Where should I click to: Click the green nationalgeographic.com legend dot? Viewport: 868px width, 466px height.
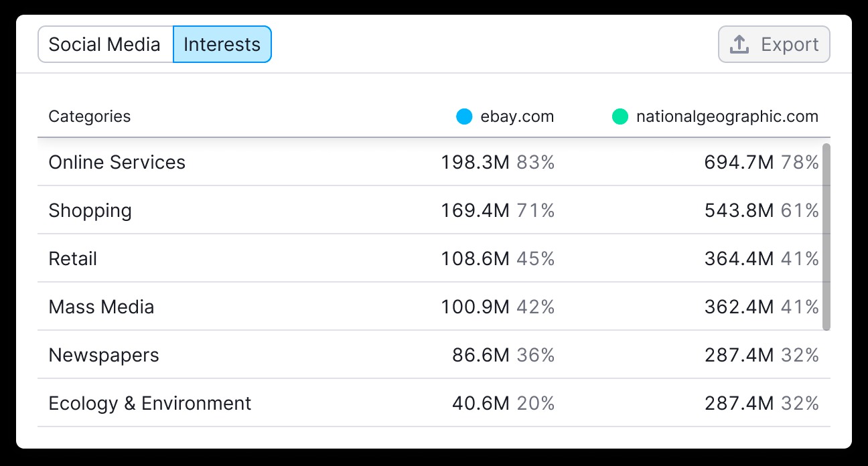coord(620,116)
